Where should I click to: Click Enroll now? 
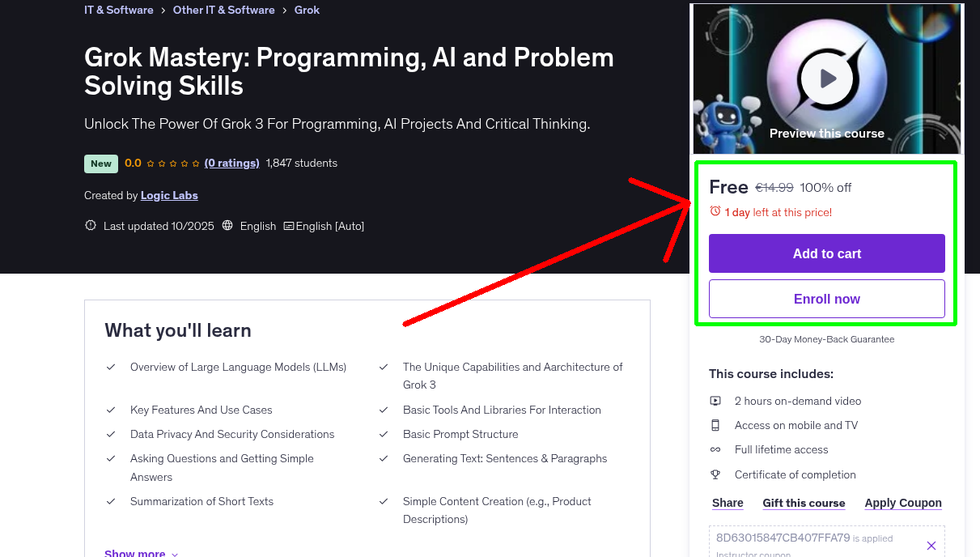tap(826, 298)
